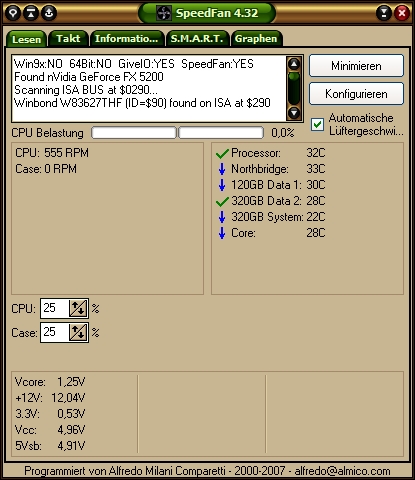Click the blue down arrow beside Core

pos(222,233)
